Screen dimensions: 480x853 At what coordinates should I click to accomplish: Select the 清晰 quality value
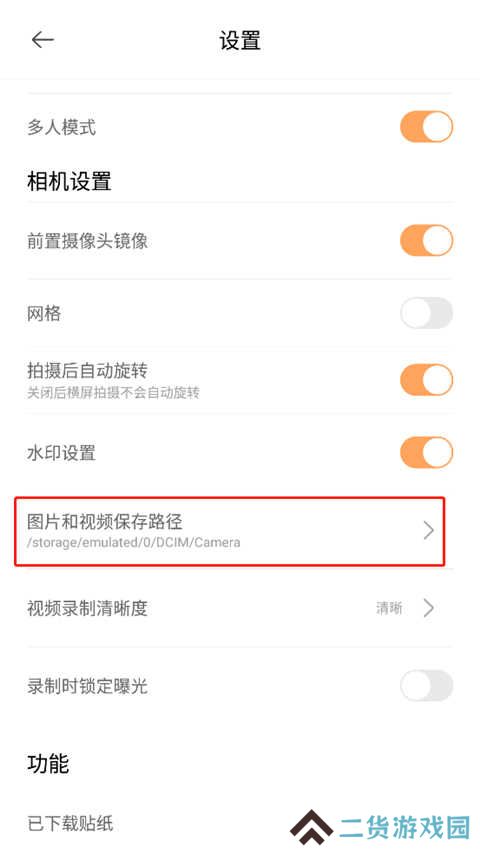(x=389, y=608)
